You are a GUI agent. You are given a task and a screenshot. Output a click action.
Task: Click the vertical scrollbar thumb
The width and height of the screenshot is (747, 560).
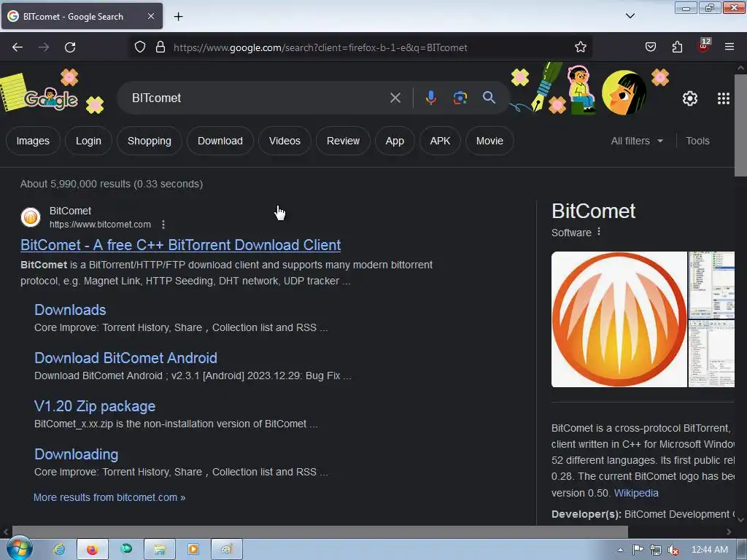741,125
